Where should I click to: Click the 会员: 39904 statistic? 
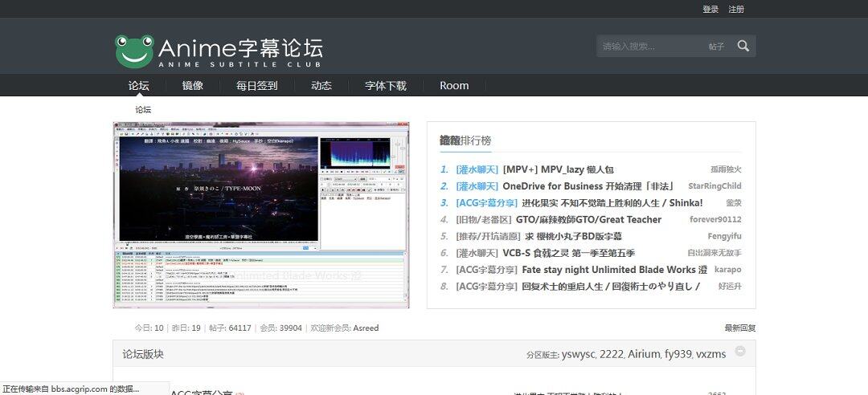[281, 328]
